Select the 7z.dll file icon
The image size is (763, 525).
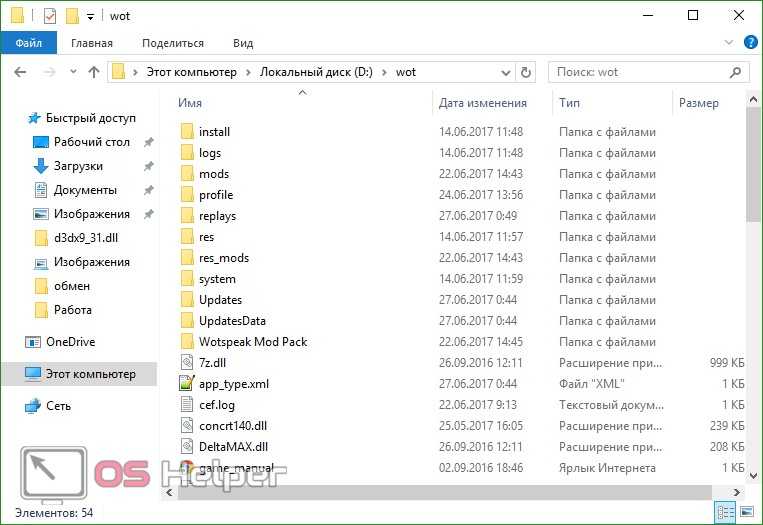tap(187, 362)
